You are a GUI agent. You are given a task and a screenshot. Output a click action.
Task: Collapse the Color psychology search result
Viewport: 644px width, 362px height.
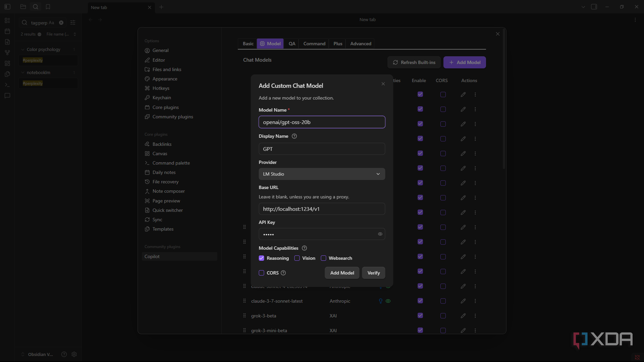pos(23,50)
